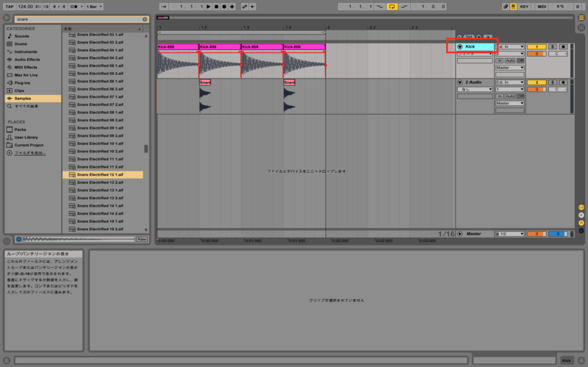Click the 124.00 tempo field
This screenshot has height=367, width=588.
pos(25,7)
